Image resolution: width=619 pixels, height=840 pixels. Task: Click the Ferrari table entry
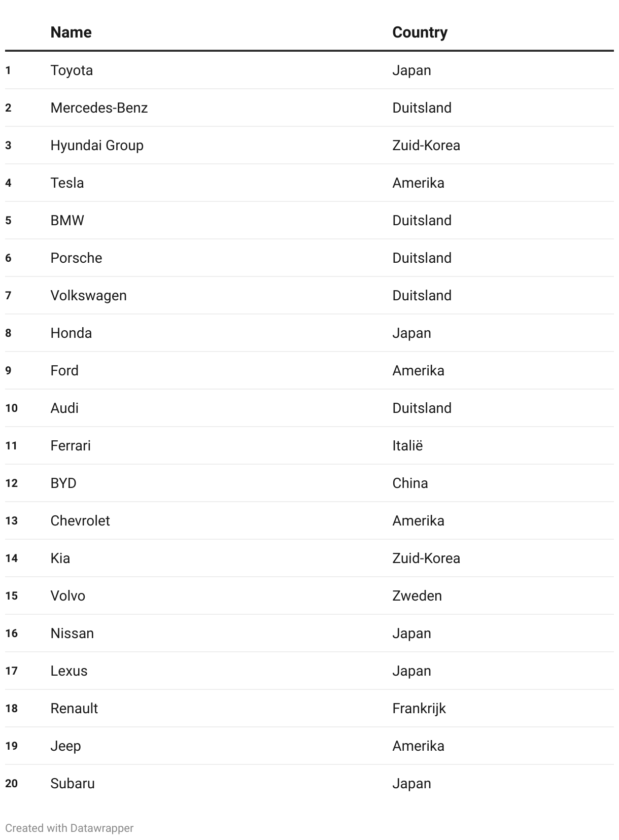pyautogui.click(x=71, y=445)
